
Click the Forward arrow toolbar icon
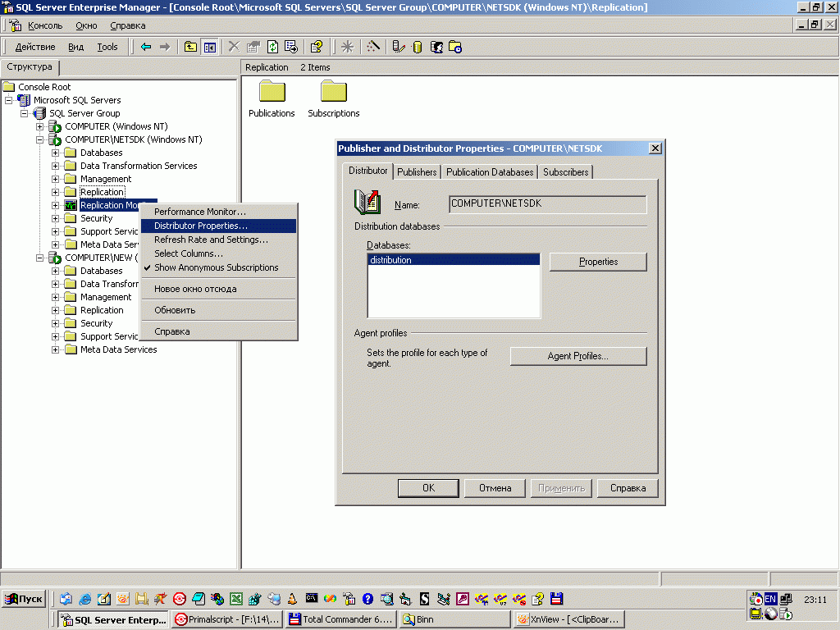tap(165, 47)
